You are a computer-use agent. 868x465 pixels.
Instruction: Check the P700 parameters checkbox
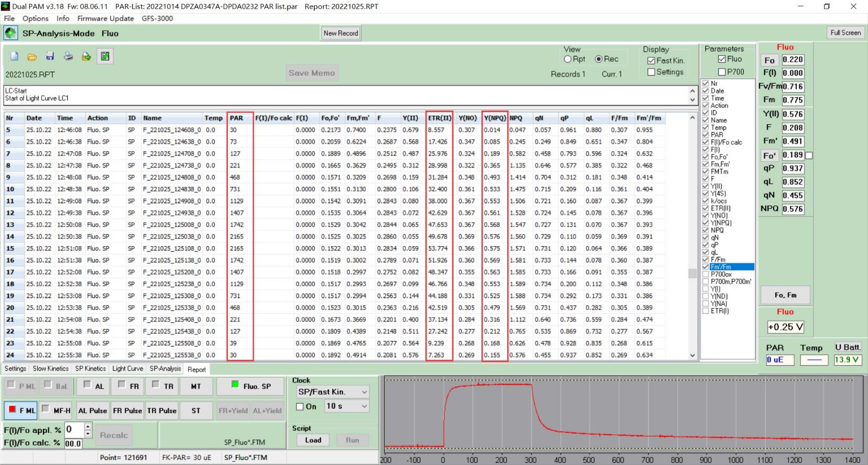coord(722,72)
